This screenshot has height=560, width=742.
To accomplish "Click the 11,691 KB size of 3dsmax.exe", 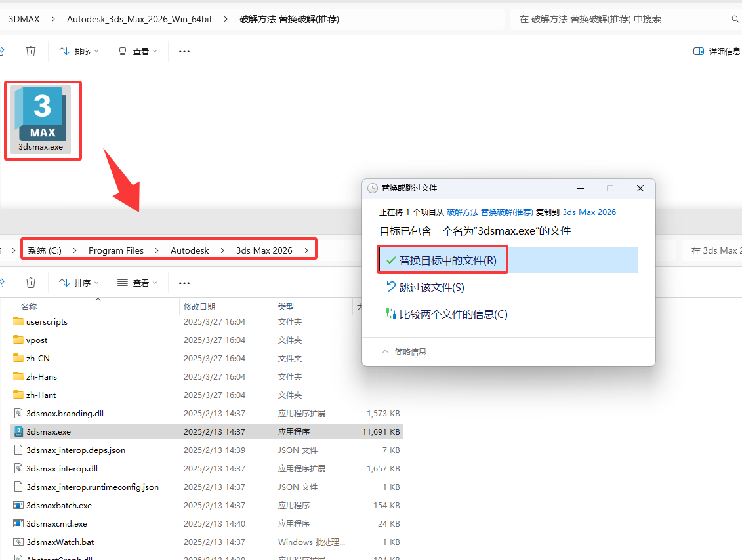I will 381,431.
